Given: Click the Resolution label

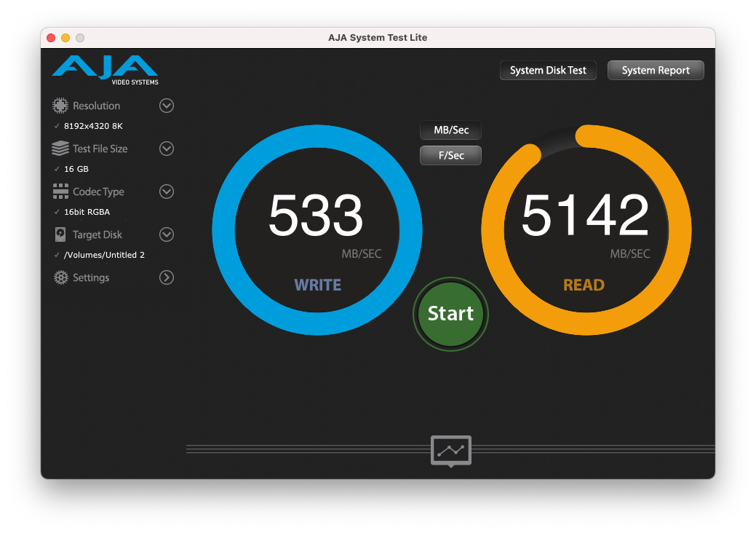Looking at the screenshot, I should click(x=97, y=106).
